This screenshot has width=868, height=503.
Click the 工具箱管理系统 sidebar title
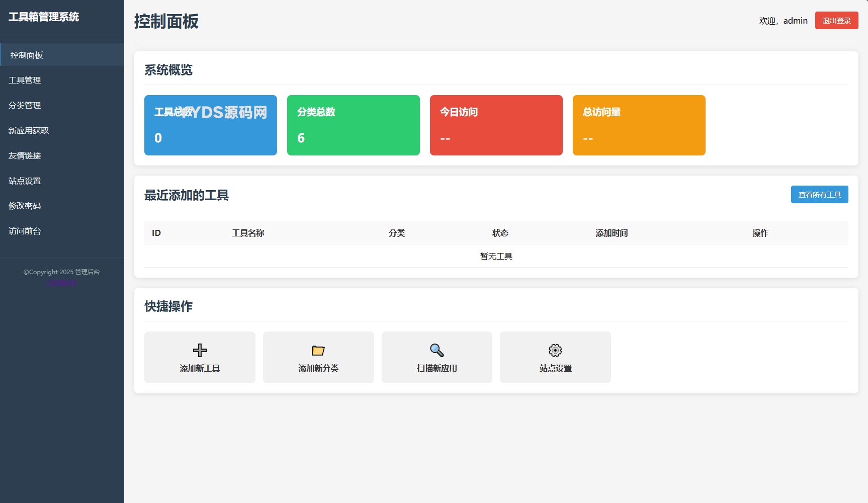tap(44, 17)
